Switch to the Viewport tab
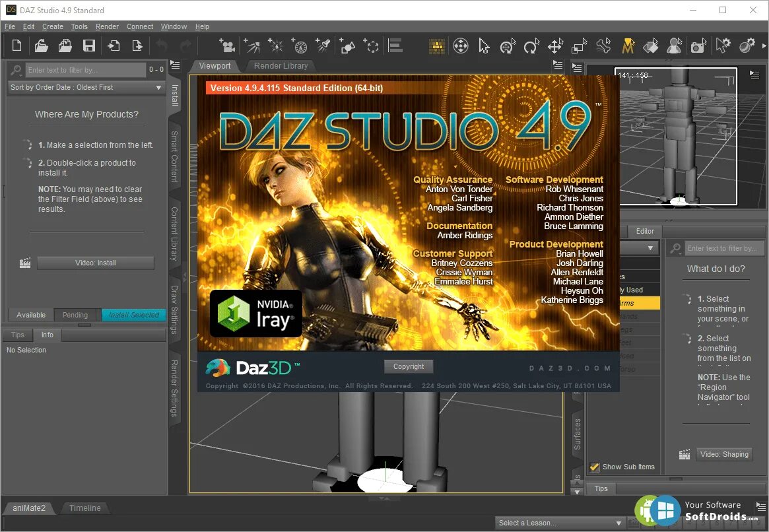 click(215, 66)
